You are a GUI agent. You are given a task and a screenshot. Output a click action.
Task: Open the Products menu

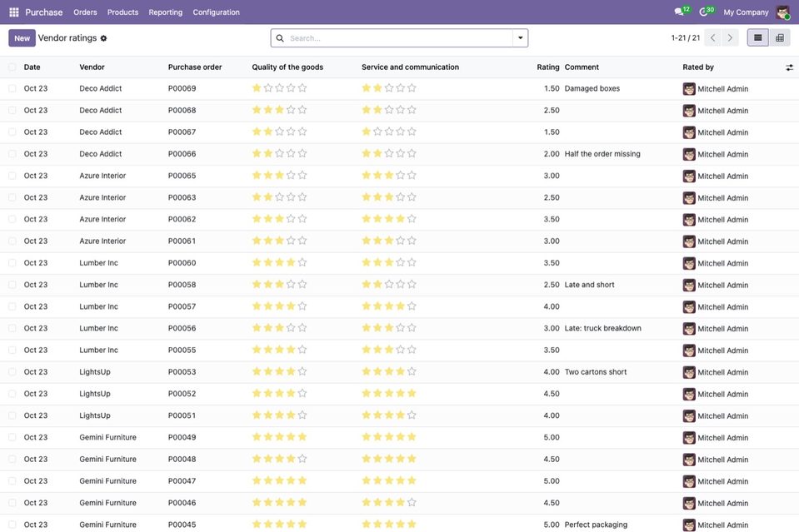122,12
